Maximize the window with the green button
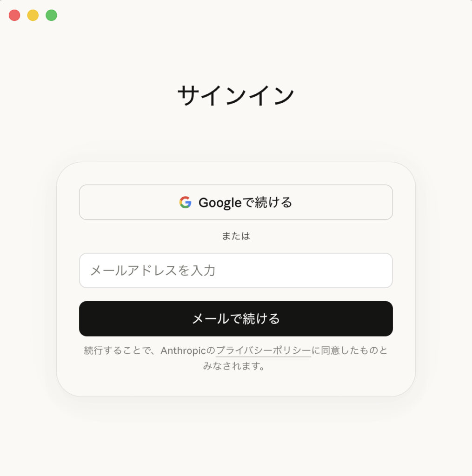The height and width of the screenshot is (476, 472). click(x=51, y=15)
